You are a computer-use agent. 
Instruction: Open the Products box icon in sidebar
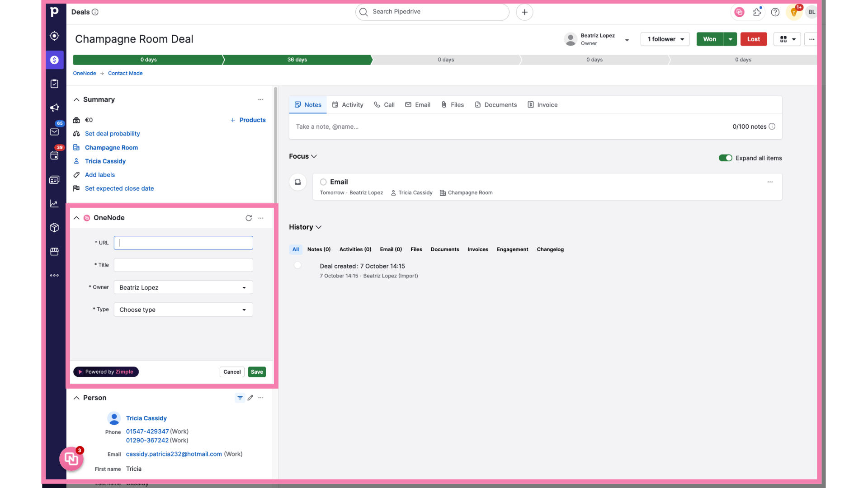(54, 228)
